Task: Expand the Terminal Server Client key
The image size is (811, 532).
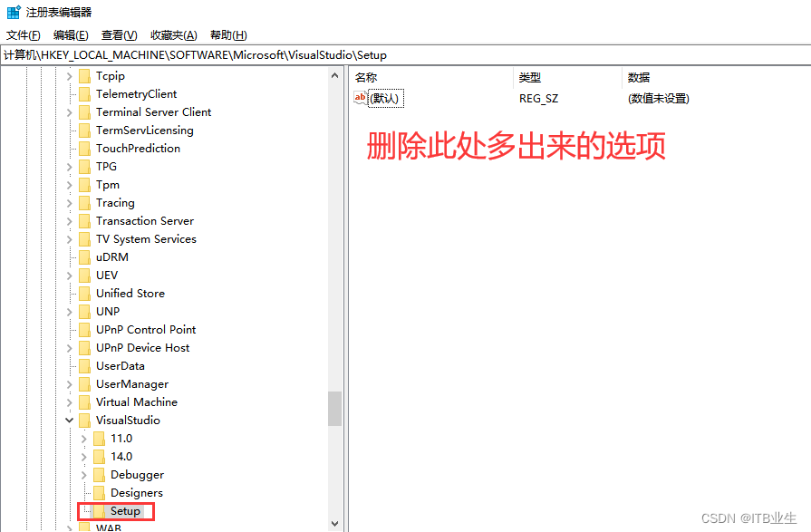Action: coord(69,112)
